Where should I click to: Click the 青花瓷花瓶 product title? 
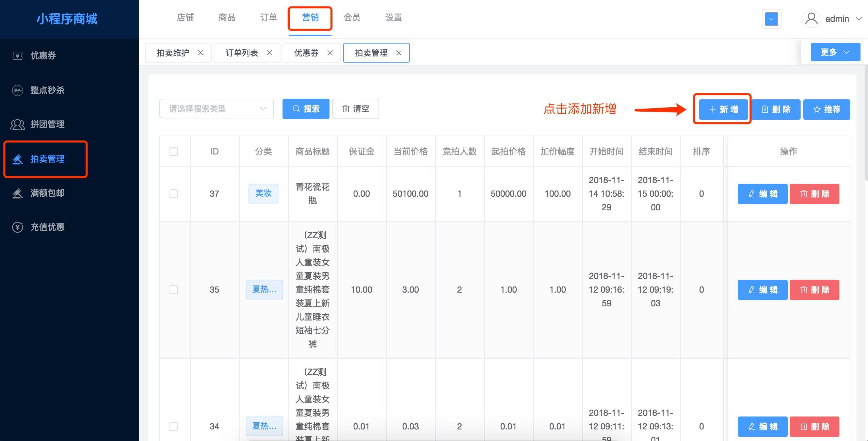pyautogui.click(x=312, y=194)
